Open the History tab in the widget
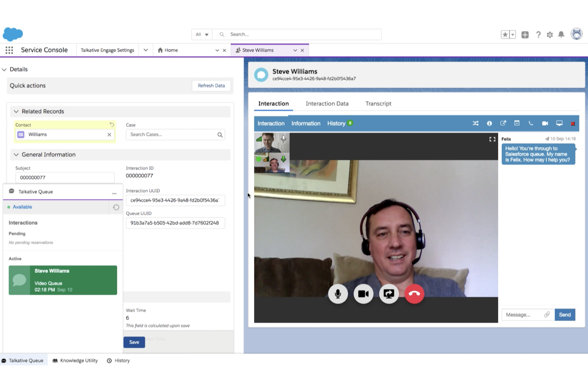 [336, 123]
